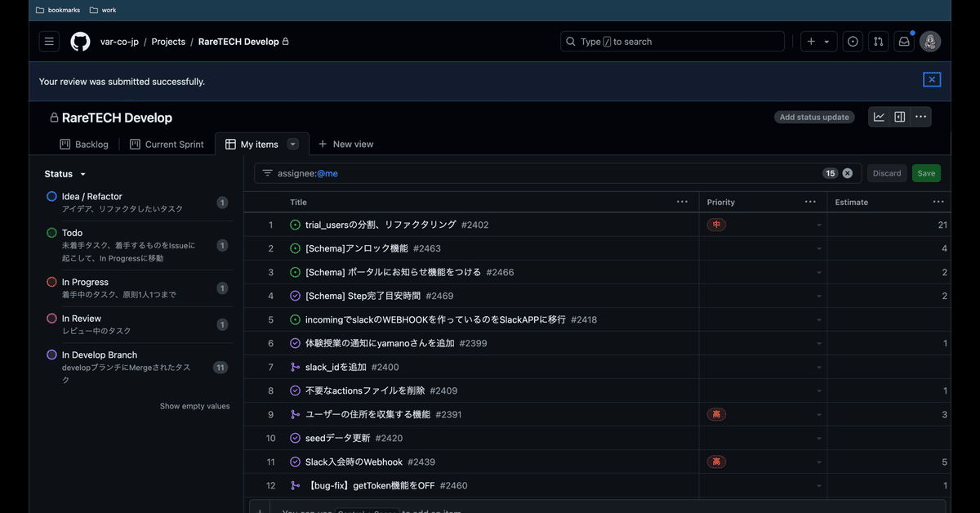The width and height of the screenshot is (980, 513).
Task: Open issue [Schema]アンロック機能
Action: 356,248
